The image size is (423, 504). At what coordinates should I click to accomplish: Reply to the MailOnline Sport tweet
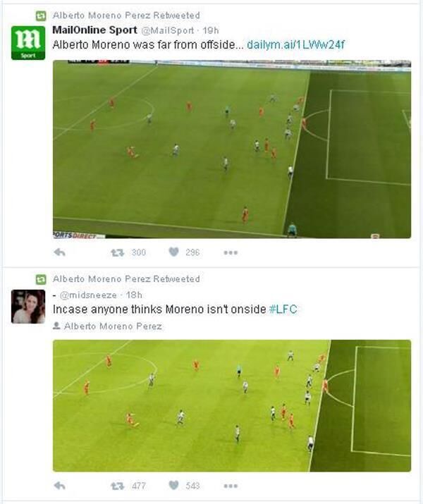click(60, 252)
